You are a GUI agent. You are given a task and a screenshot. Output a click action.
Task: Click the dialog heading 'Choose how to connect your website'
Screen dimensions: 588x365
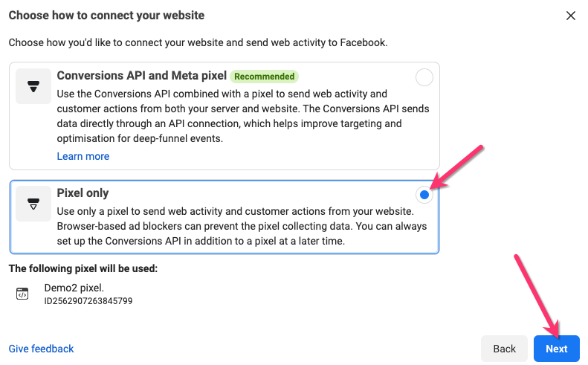(x=106, y=16)
